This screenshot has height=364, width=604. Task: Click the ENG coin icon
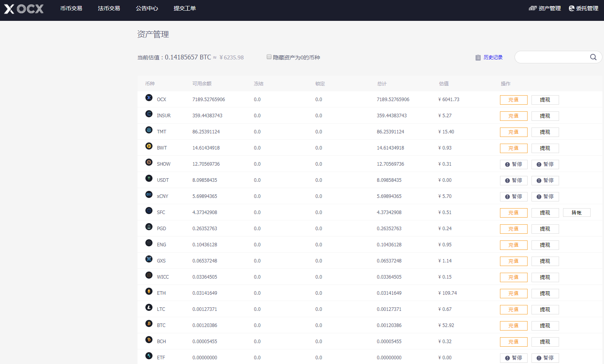149,243
